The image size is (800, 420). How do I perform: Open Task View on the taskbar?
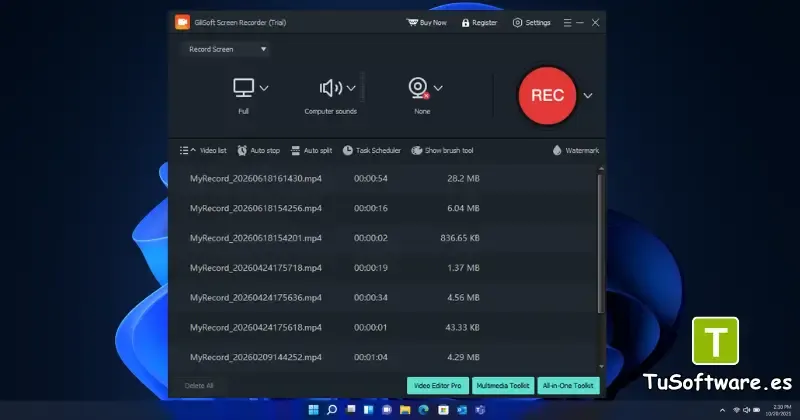tap(351, 410)
